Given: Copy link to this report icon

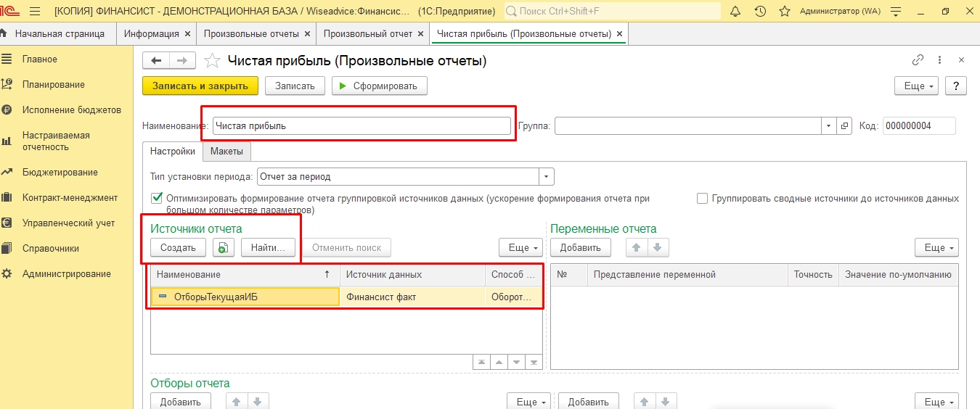Looking at the screenshot, I should tap(918, 60).
